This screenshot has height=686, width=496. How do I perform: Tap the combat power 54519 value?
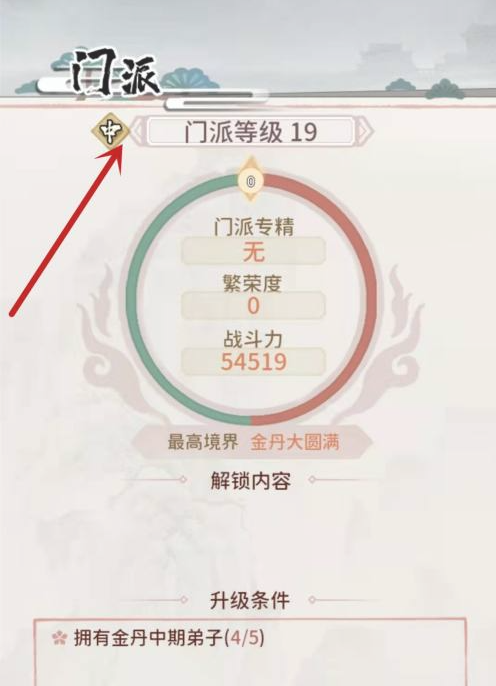pos(253,362)
